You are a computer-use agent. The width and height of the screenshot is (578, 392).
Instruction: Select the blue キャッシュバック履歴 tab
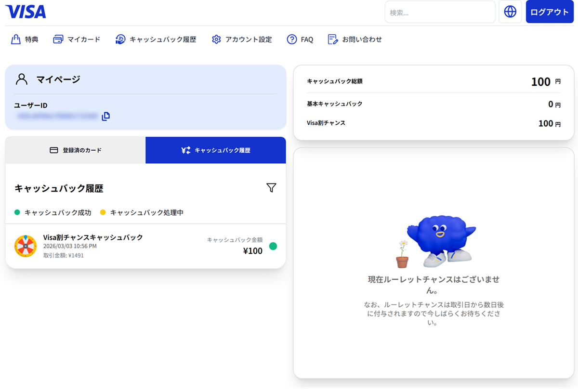216,150
